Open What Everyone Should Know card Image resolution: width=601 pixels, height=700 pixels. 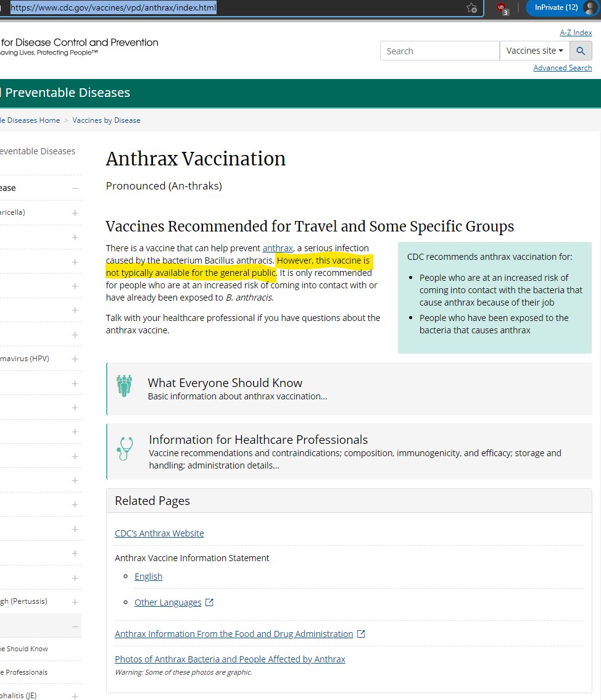pyautogui.click(x=349, y=390)
